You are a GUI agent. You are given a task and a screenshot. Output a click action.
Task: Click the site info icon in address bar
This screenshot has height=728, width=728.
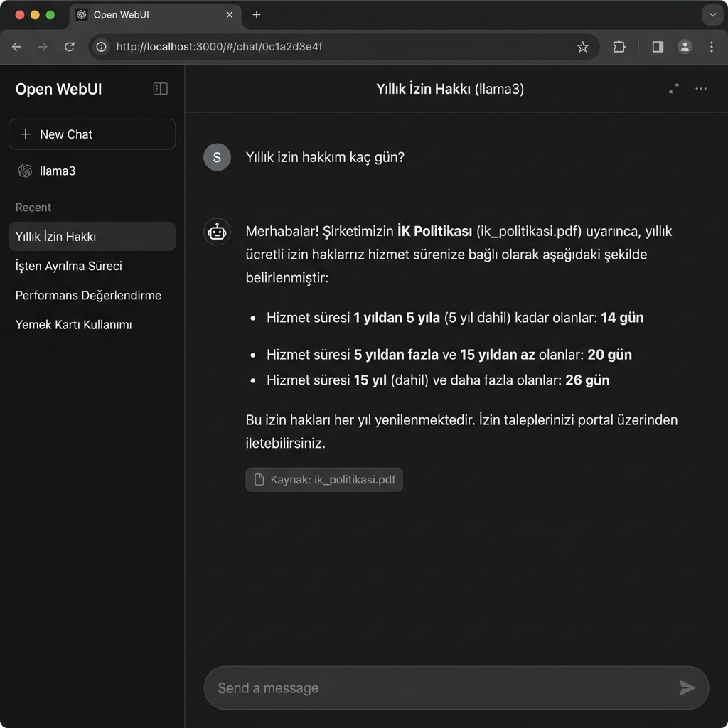tap(101, 47)
